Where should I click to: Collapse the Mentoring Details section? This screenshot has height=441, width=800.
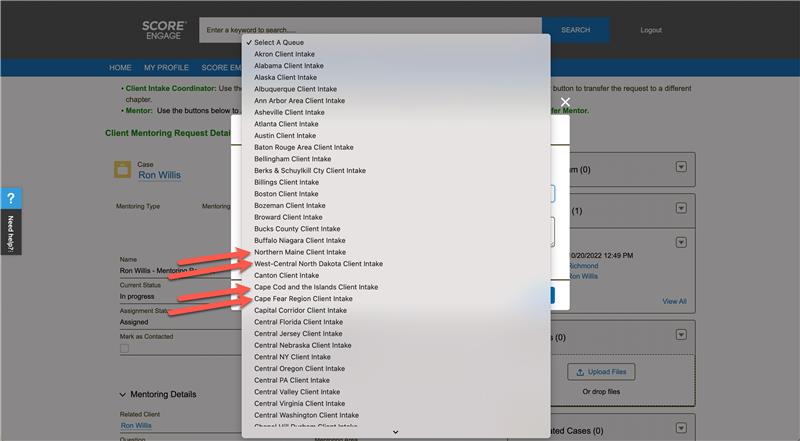tap(124, 394)
